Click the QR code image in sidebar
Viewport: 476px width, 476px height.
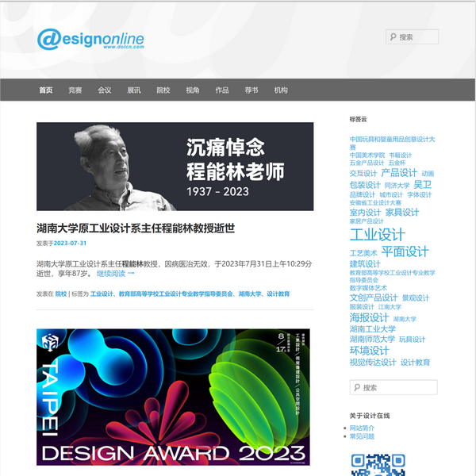(378, 463)
